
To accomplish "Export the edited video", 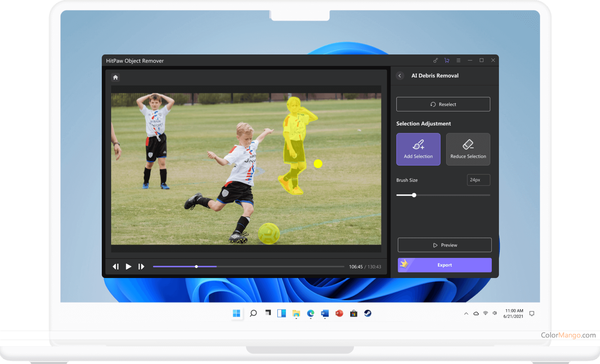I will tap(444, 265).
